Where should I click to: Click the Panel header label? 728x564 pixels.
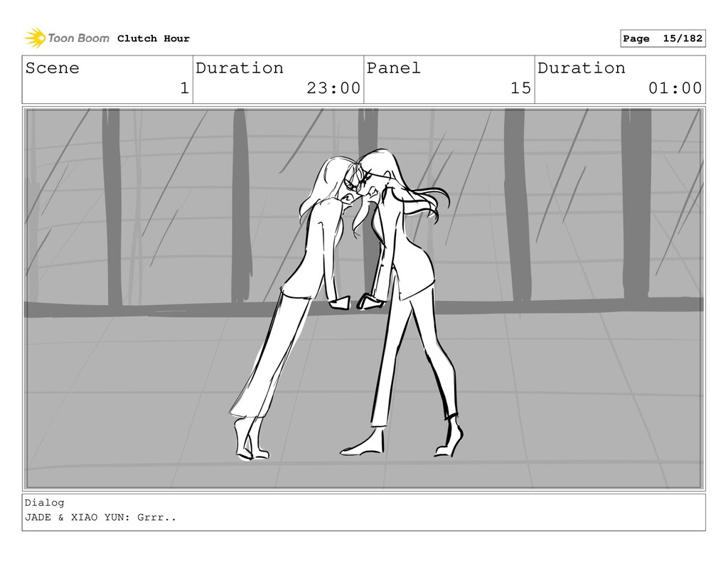(394, 68)
